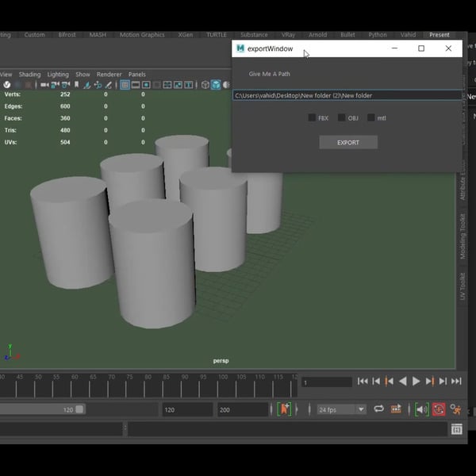Select the Motion Graphics shelf tab
Screen dimensions: 476x476
pyautogui.click(x=142, y=35)
